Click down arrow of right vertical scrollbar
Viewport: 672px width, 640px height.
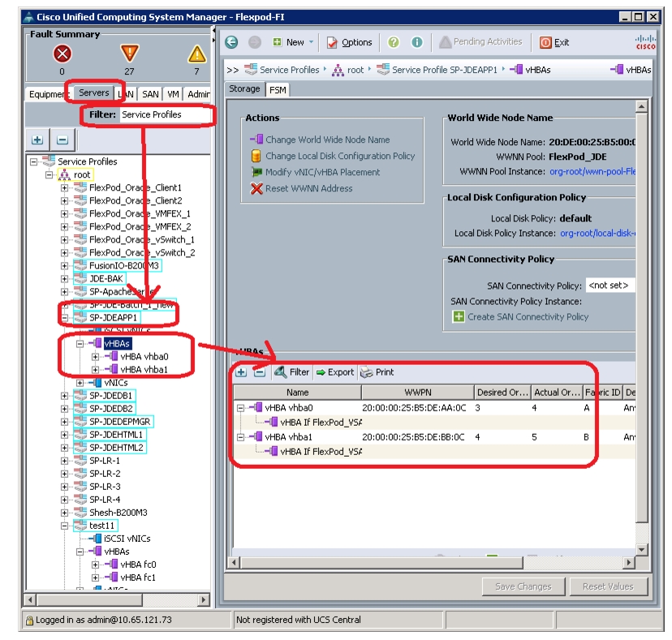[x=641, y=550]
